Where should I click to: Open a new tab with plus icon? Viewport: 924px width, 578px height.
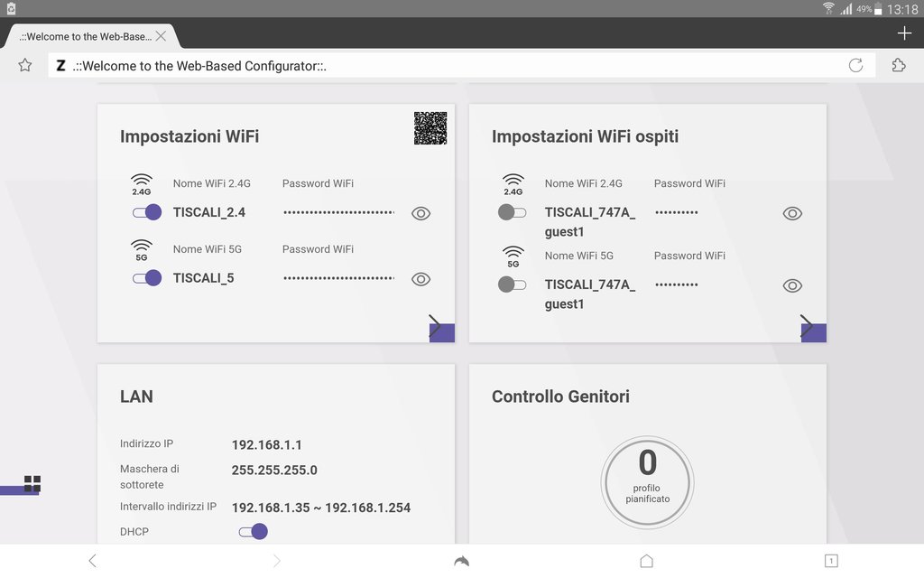click(x=904, y=33)
